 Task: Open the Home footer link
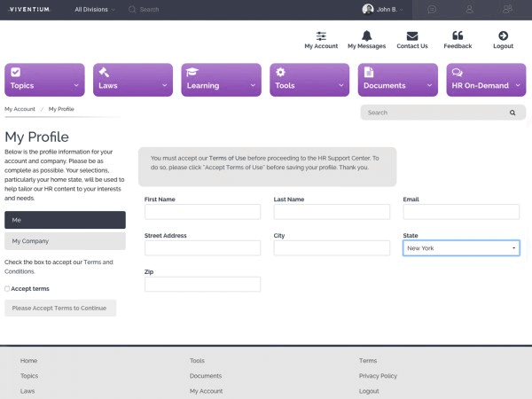tap(28, 361)
